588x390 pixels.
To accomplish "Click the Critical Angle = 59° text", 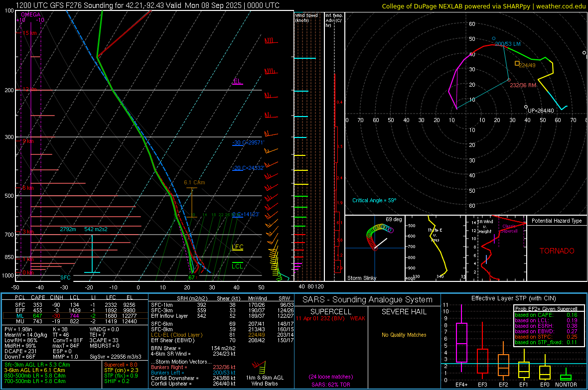I will pyautogui.click(x=374, y=200).
